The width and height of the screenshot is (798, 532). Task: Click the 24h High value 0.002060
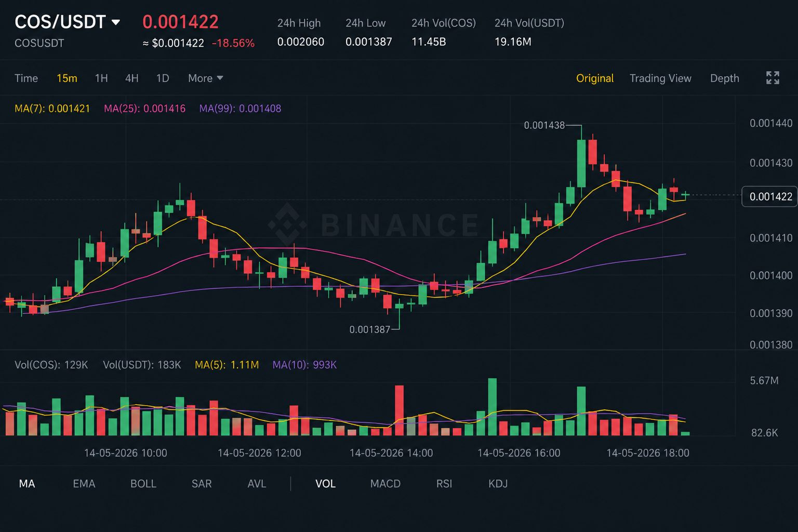pos(301,42)
